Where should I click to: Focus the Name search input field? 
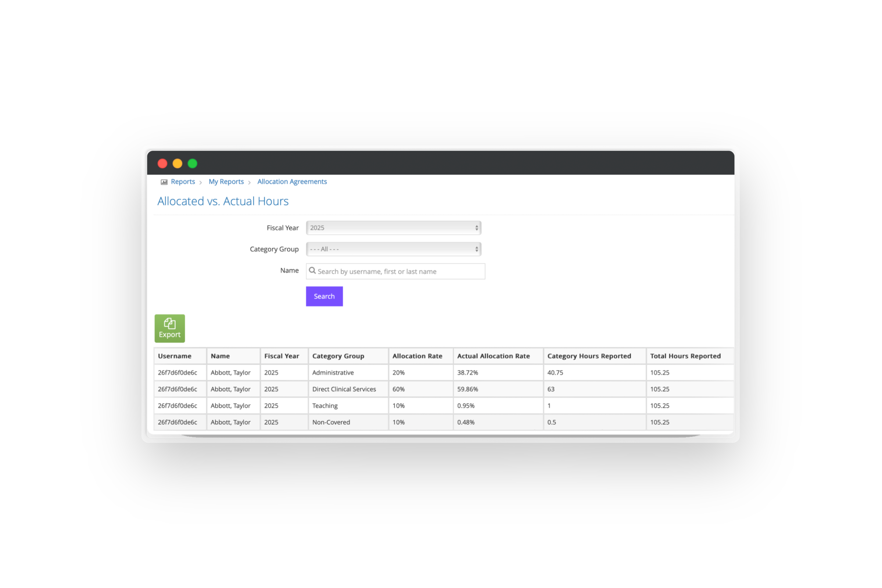(x=399, y=271)
